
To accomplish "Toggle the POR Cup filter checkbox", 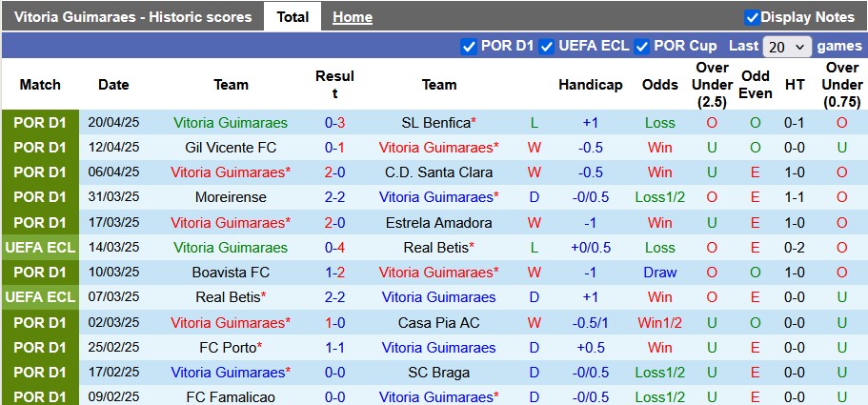I will 641,46.
